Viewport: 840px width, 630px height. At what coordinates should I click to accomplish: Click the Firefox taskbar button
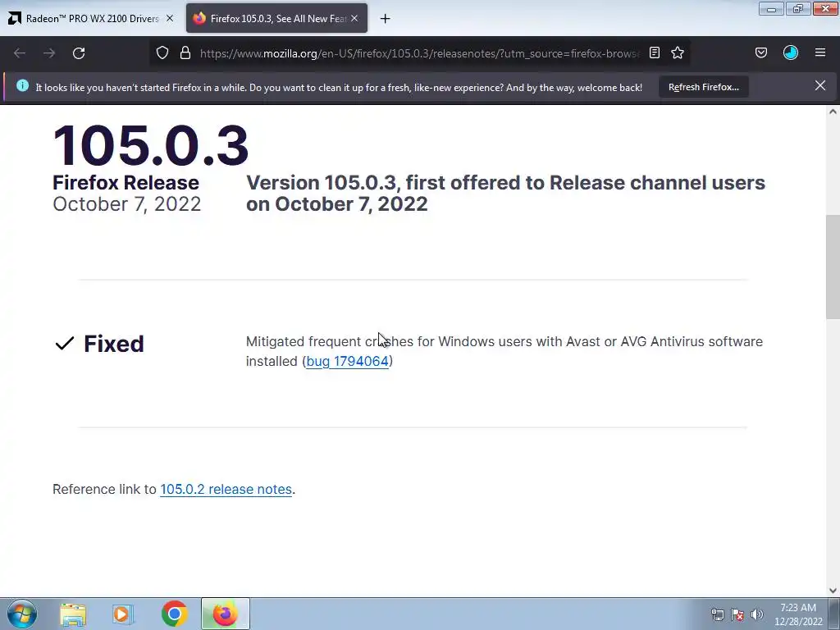(226, 614)
